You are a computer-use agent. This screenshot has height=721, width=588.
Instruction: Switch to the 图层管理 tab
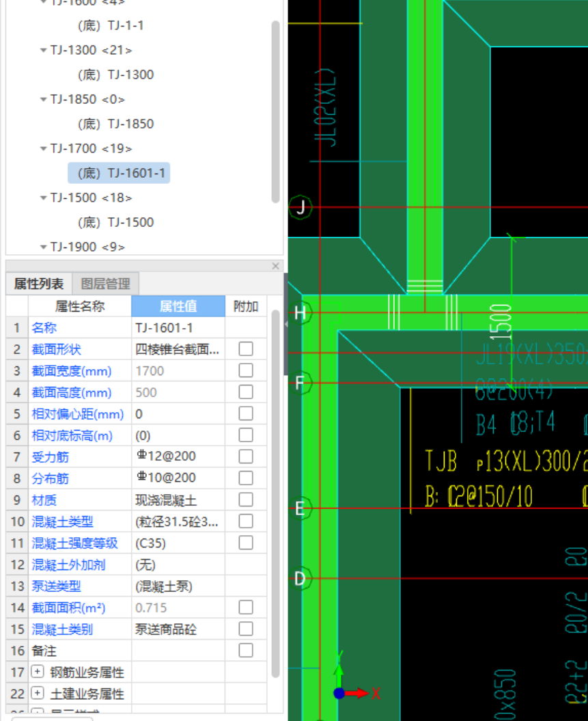(x=106, y=284)
